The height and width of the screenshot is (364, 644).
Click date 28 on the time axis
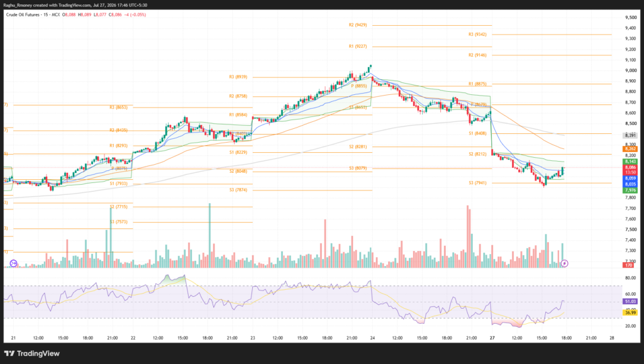[x=612, y=338]
